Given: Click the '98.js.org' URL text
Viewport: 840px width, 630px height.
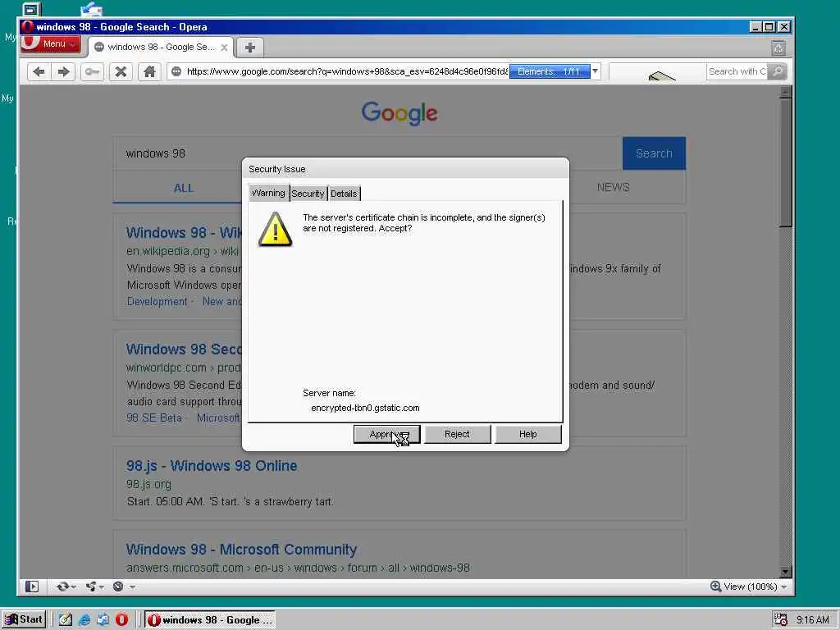Looking at the screenshot, I should (149, 484).
